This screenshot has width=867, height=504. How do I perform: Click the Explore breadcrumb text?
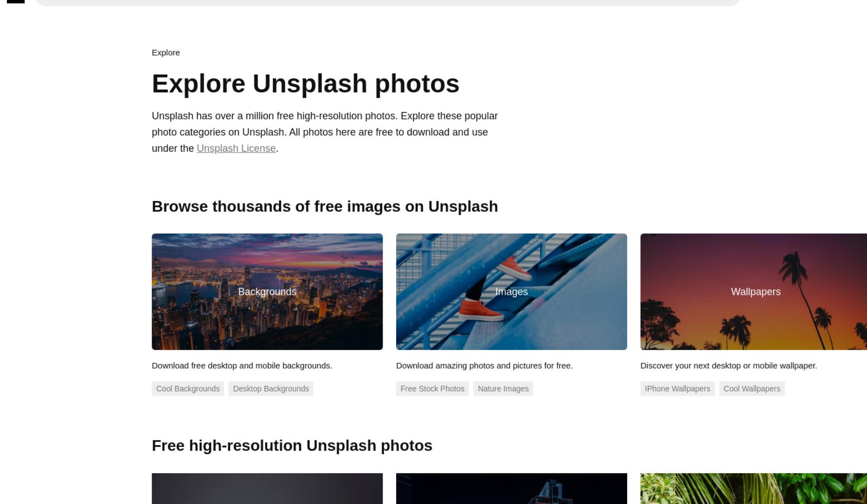[166, 53]
